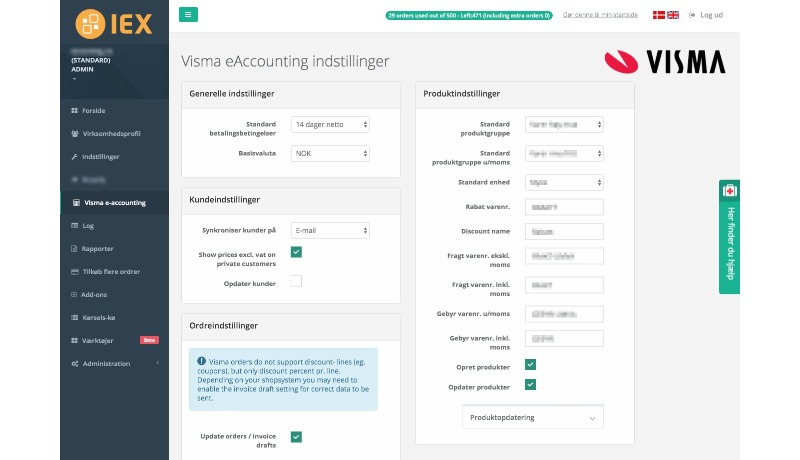
Task: Open Standard betalingsbetingelser dropdown
Action: coord(330,124)
